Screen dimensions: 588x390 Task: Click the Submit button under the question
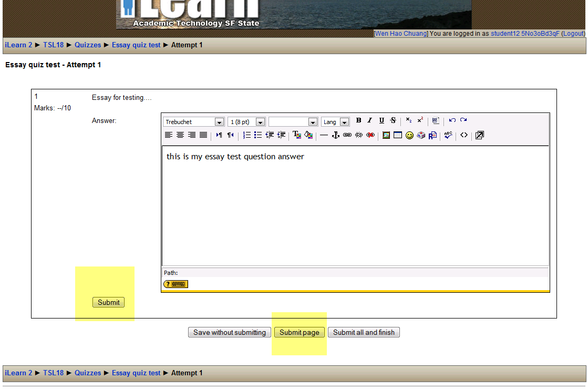click(108, 302)
